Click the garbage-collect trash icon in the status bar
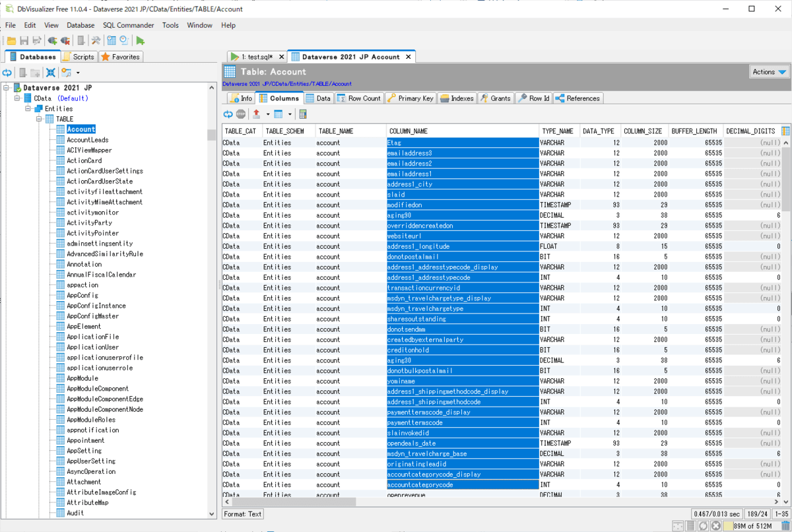 tap(785, 526)
